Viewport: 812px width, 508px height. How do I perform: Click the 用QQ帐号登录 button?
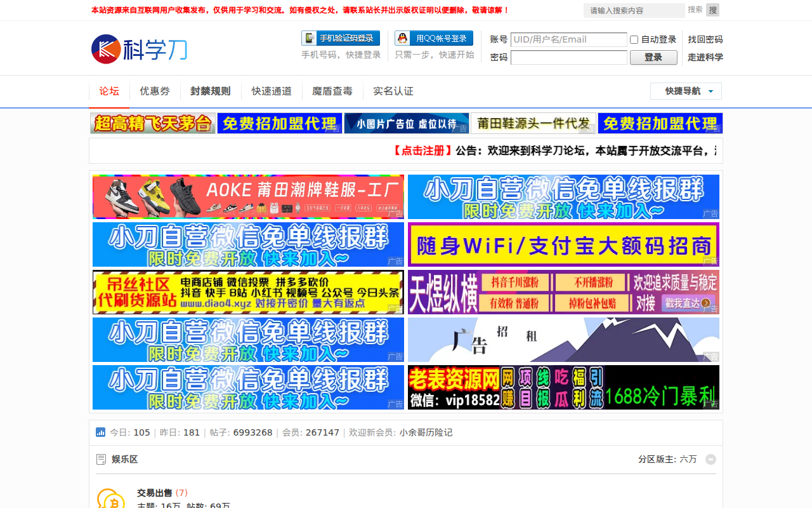tap(434, 38)
